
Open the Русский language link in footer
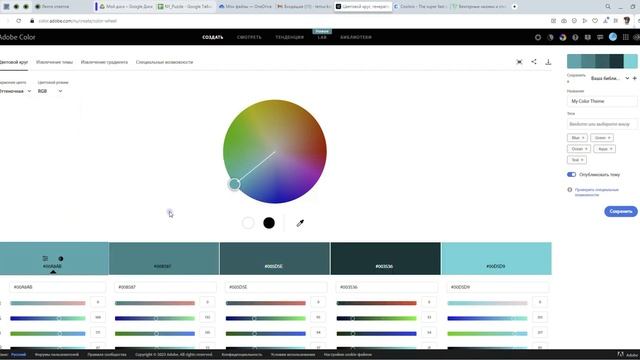click(x=18, y=354)
